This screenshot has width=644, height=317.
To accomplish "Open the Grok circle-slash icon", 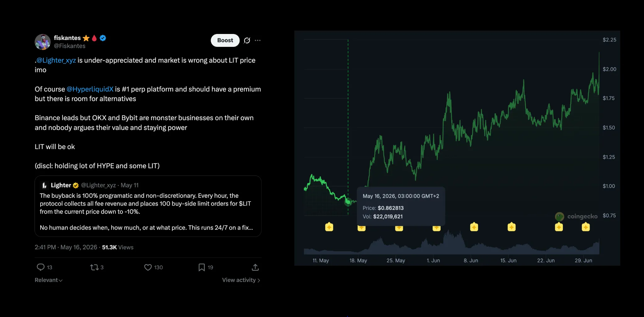I will pos(247,40).
